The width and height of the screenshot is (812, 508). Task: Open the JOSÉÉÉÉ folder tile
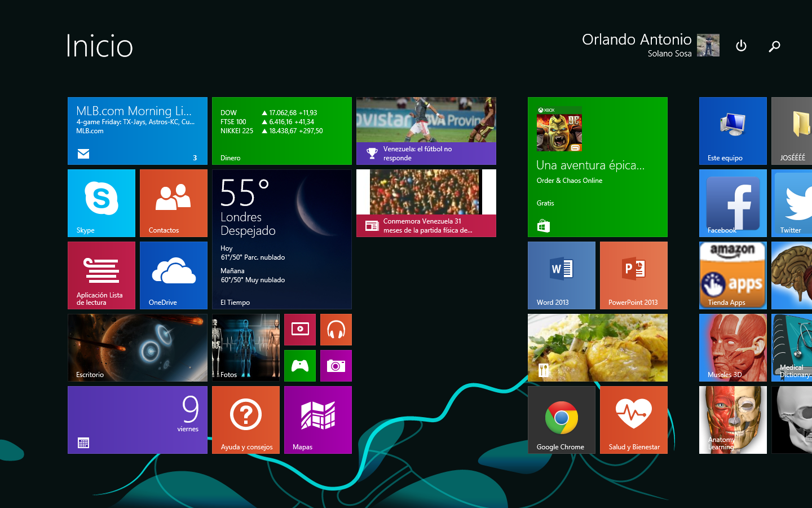point(792,131)
